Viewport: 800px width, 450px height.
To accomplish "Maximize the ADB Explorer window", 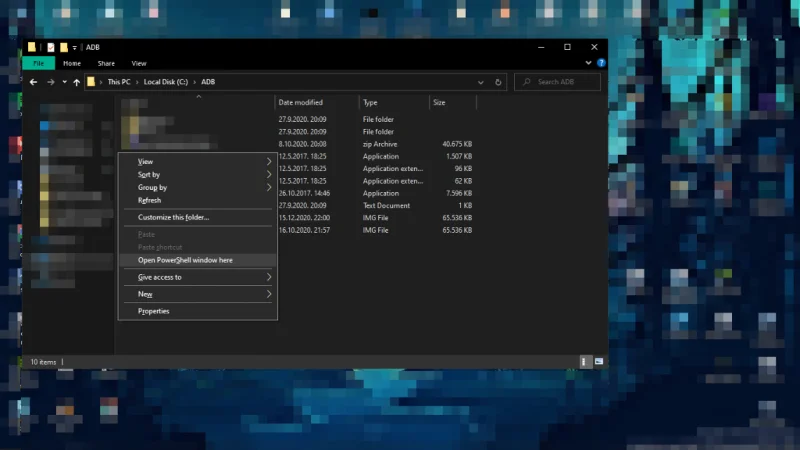I will coord(567,47).
